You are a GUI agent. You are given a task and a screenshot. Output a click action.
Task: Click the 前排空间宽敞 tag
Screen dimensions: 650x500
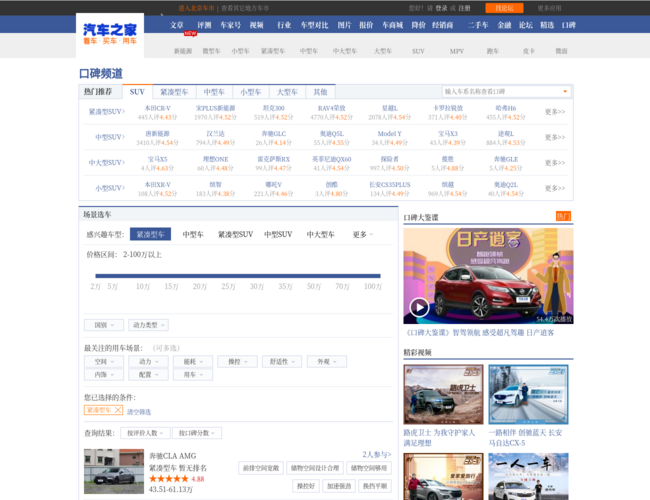[261, 468]
